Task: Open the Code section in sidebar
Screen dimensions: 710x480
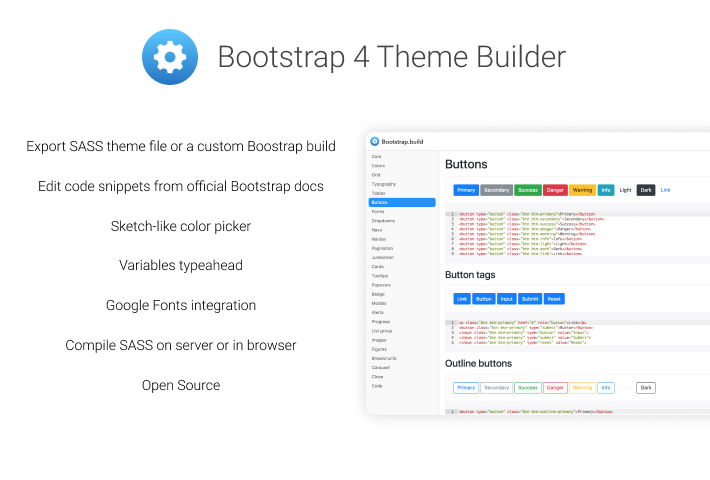Action: click(x=377, y=386)
